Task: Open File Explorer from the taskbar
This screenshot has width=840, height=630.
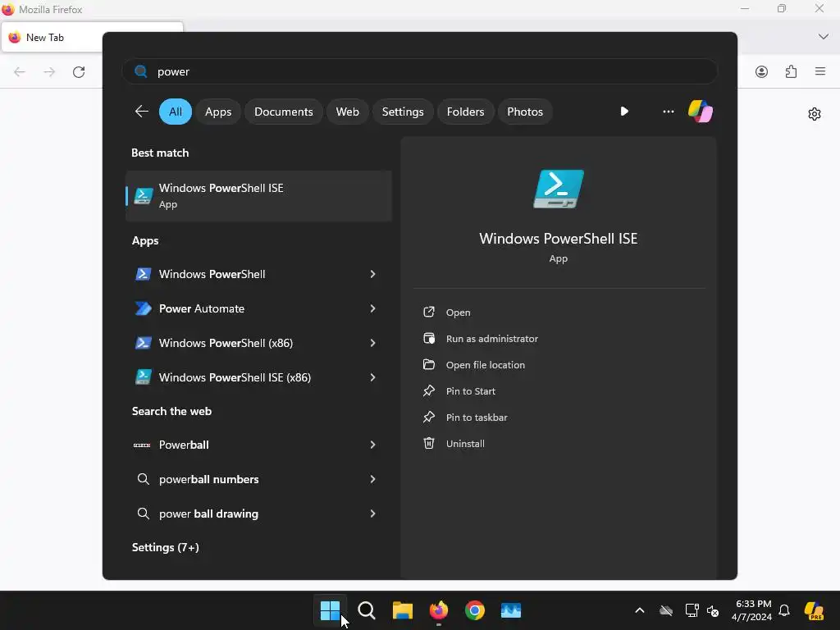Action: [402, 610]
